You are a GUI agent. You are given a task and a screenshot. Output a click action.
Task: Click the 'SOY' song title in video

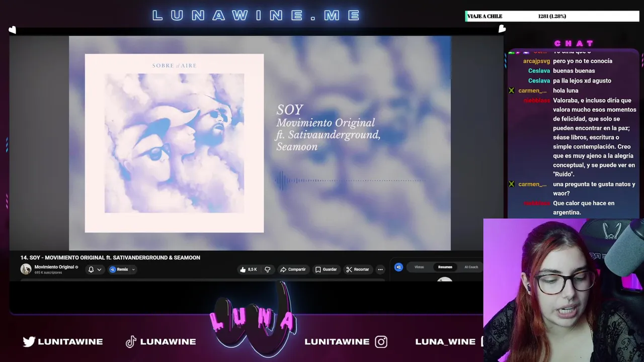click(290, 110)
